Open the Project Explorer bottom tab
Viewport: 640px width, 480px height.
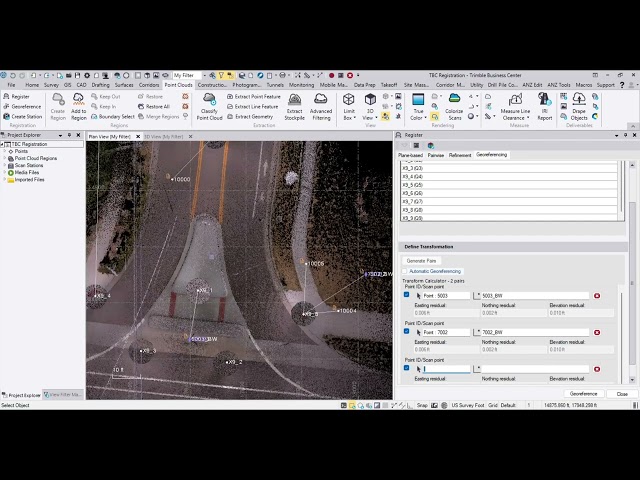click(21, 395)
